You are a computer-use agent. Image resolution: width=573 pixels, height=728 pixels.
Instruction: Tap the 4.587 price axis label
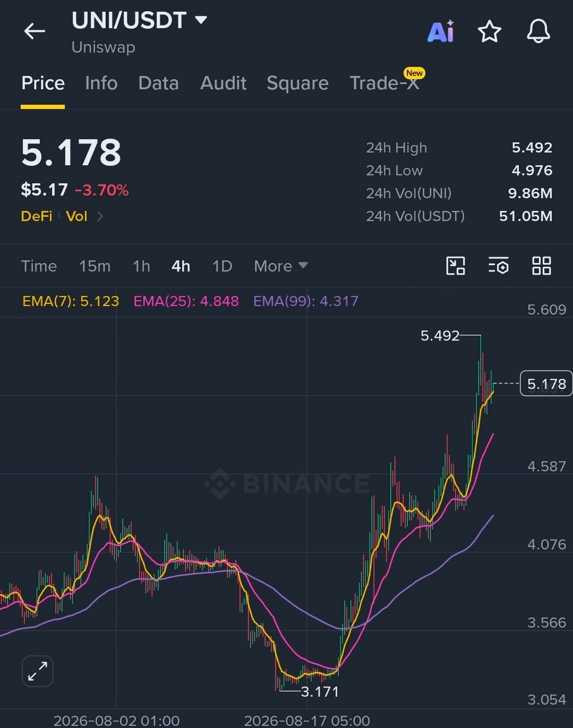point(546,467)
